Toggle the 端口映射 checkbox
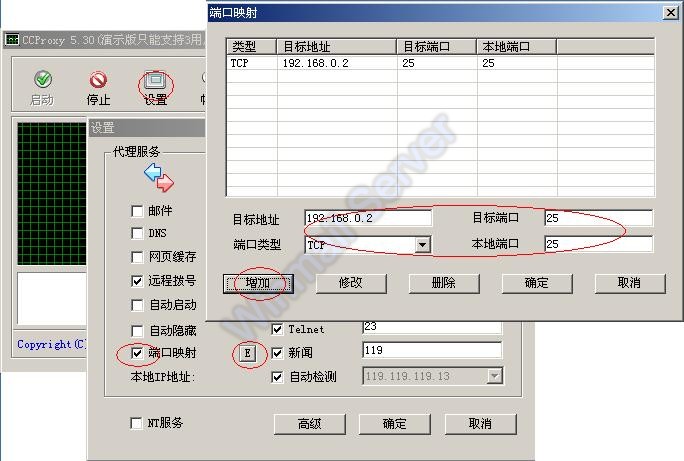Image resolution: width=684 pixels, height=461 pixels. pos(137,353)
